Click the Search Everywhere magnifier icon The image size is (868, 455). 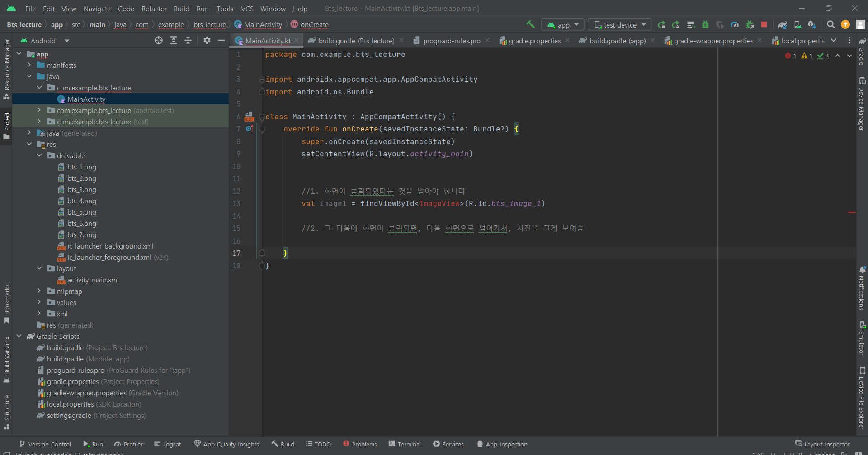click(830, 25)
